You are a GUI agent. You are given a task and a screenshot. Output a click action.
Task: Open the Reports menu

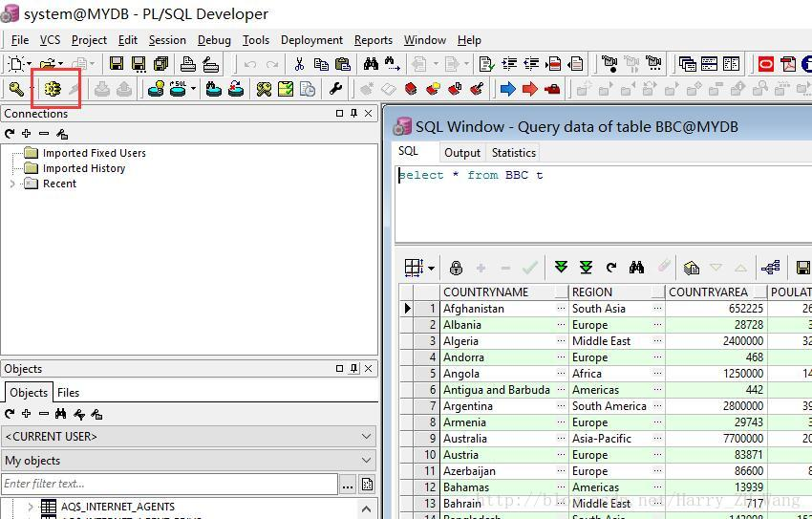[x=374, y=40]
